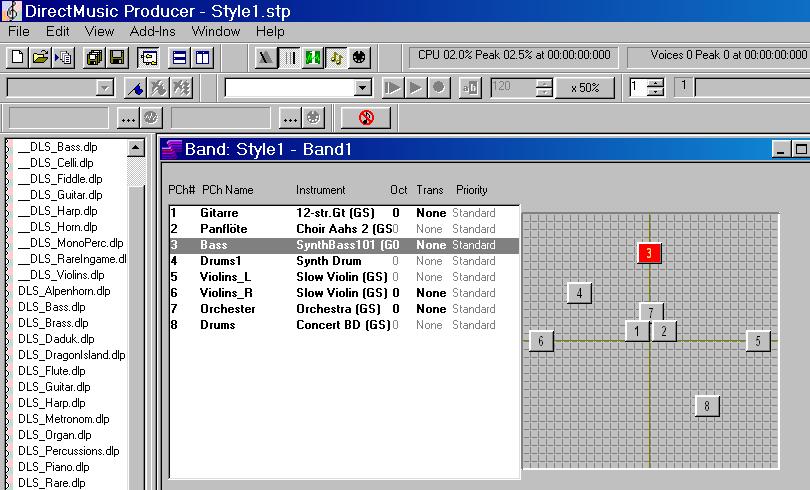Click the first ellipsis browse button
The image size is (810, 490).
128,118
